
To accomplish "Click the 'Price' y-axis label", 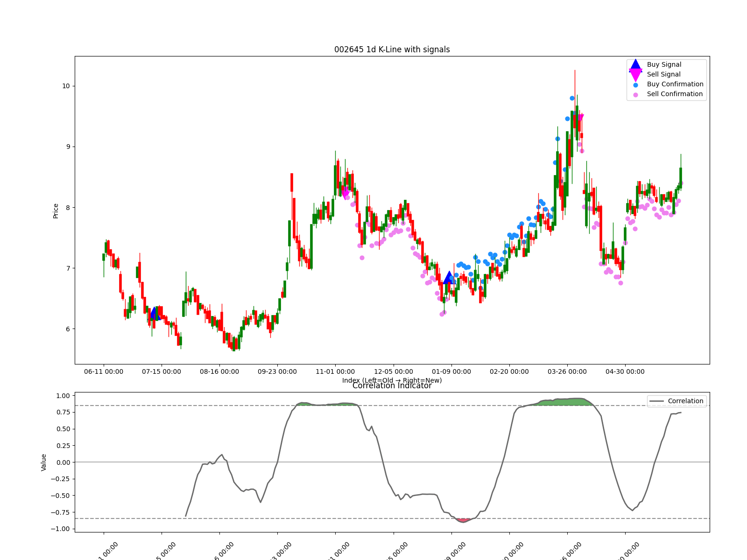I will [56, 211].
